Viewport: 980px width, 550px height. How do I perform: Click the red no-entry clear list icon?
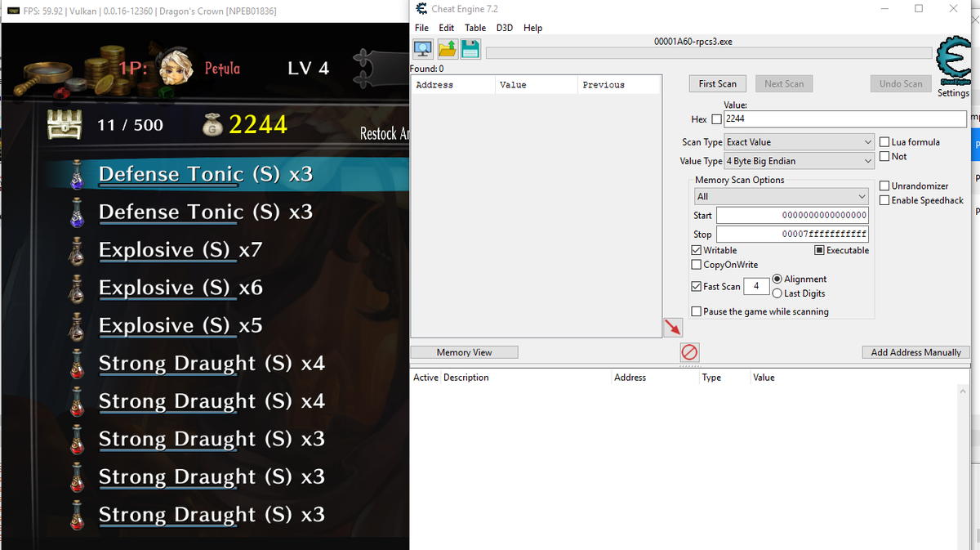[689, 352]
